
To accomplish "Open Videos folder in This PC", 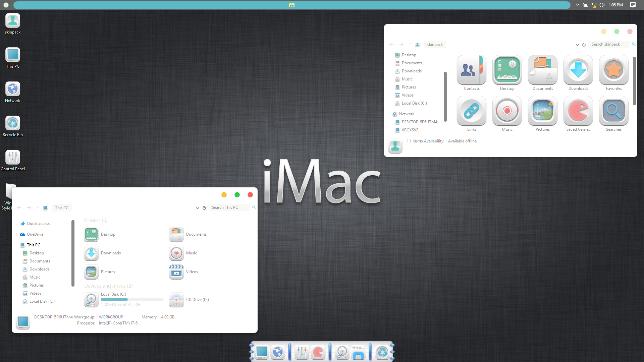I will (176, 272).
